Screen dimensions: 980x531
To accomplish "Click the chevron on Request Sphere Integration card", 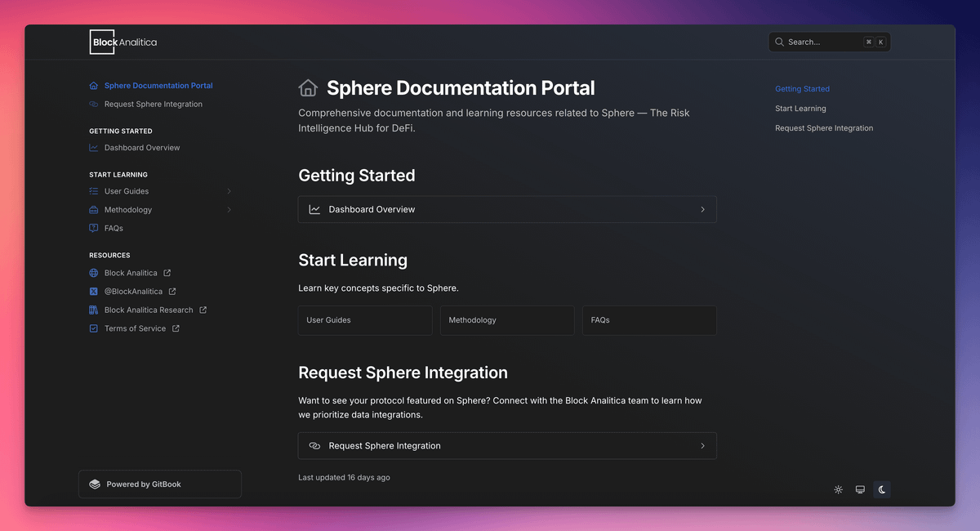I will [x=702, y=446].
